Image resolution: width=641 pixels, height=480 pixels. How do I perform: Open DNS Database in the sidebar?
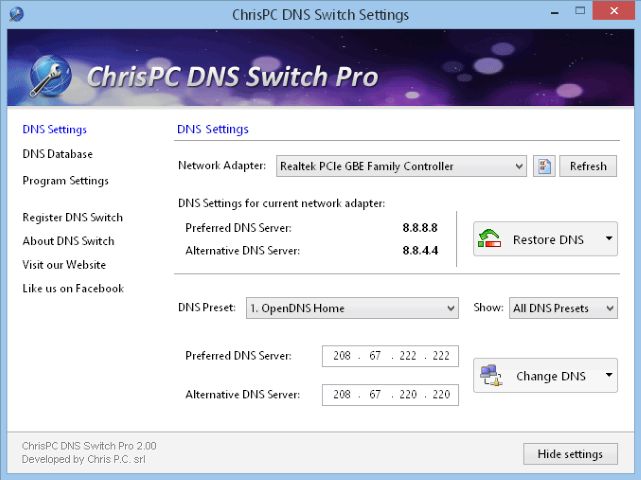click(x=58, y=154)
